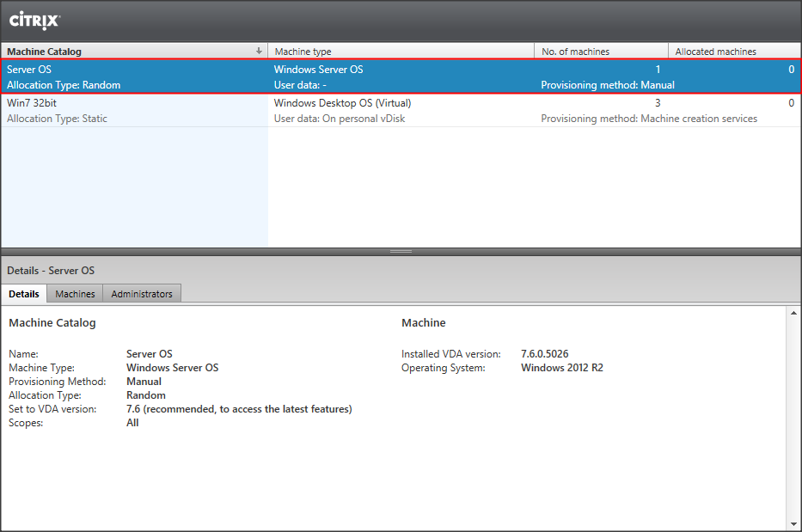Click Windows Desktop OS (Virtual) machine type cell
Screen dimensions: 802x532
342,103
